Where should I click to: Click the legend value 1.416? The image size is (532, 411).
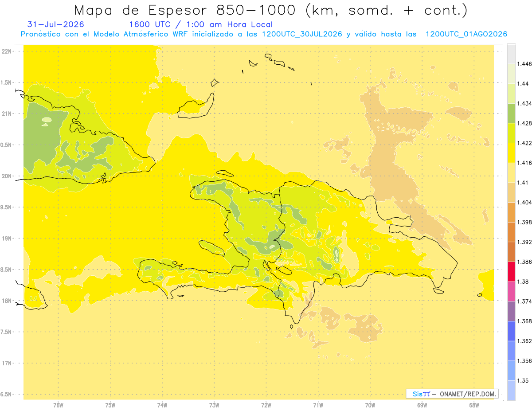[x=524, y=163]
